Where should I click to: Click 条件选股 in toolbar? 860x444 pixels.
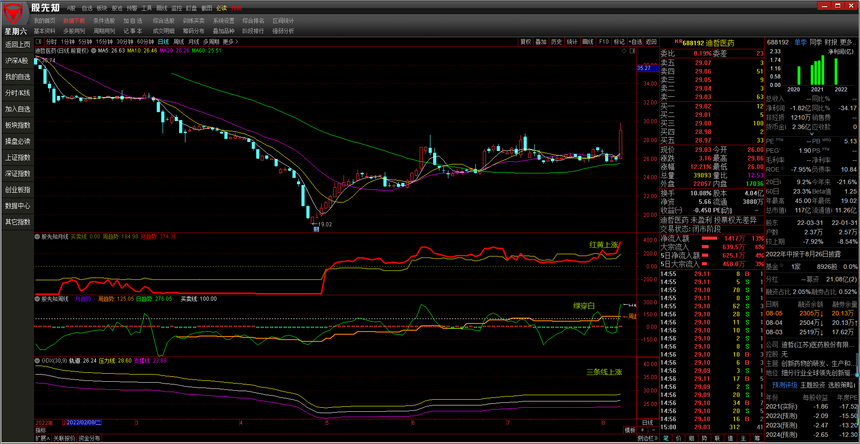104,20
